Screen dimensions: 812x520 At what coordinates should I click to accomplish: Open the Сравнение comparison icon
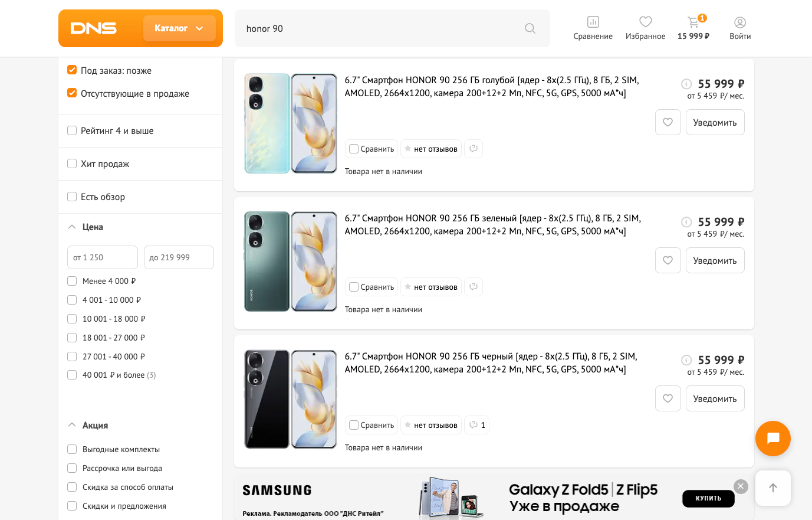point(593,22)
